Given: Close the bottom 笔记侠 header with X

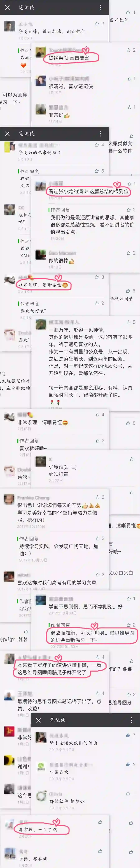Looking at the screenshot, I should click(x=39, y=720).
